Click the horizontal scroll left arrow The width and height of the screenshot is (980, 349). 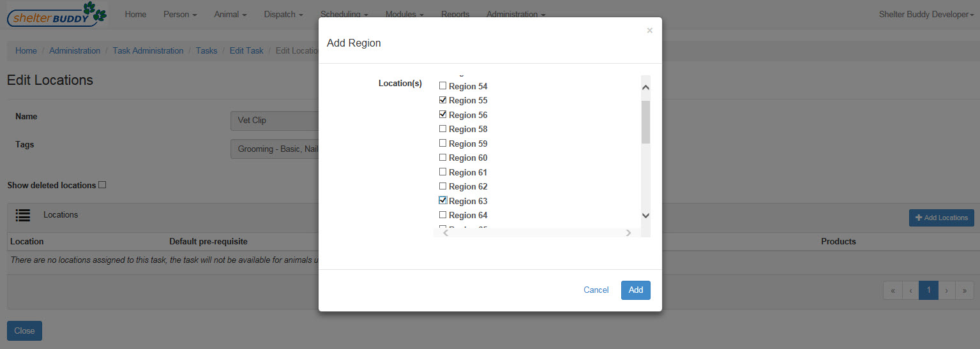(x=445, y=233)
